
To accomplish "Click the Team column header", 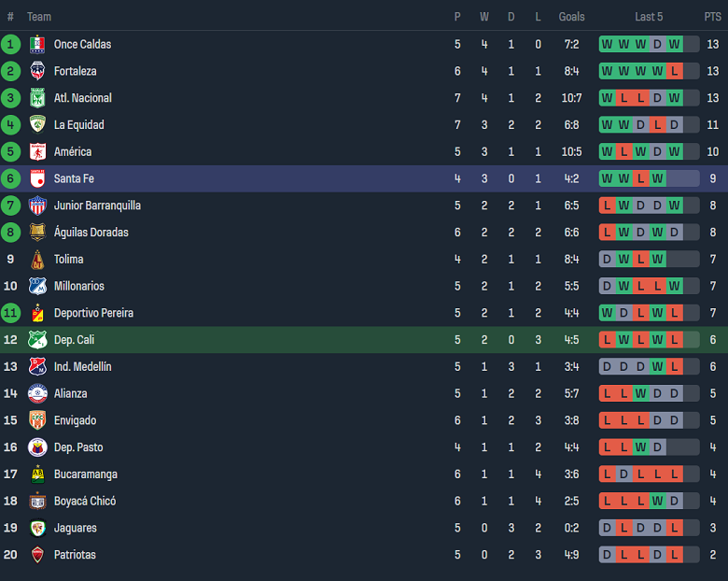I will 39,17.
